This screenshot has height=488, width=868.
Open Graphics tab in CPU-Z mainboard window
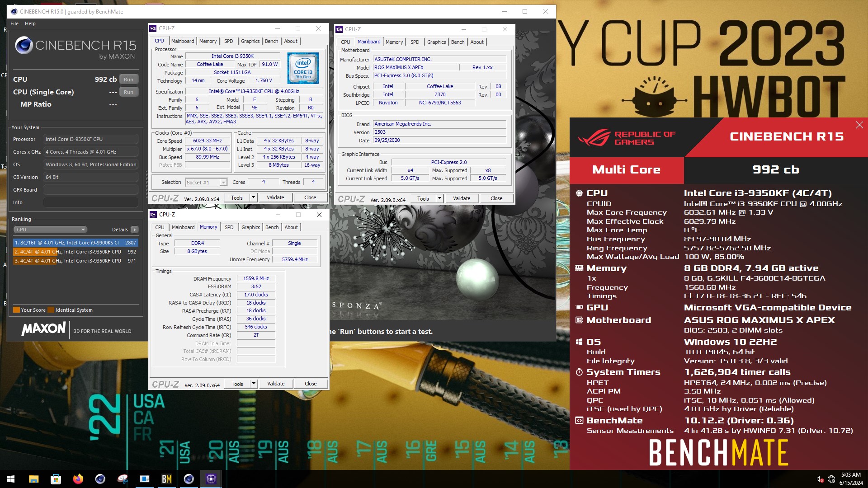437,42
